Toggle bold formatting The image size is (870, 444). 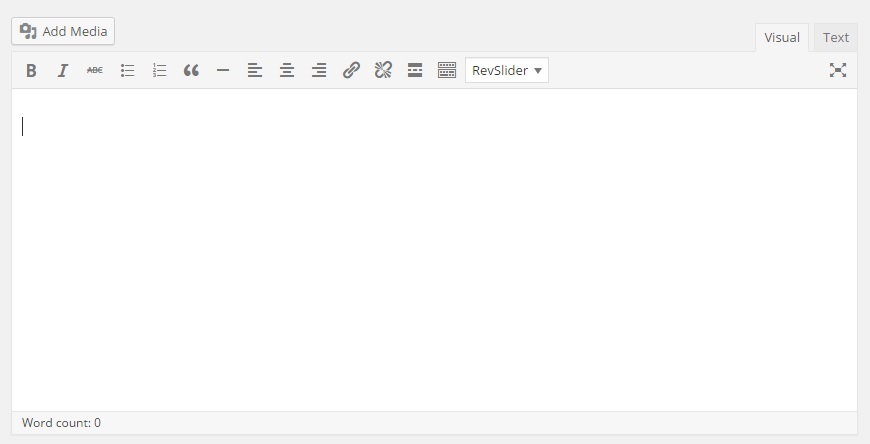click(31, 70)
